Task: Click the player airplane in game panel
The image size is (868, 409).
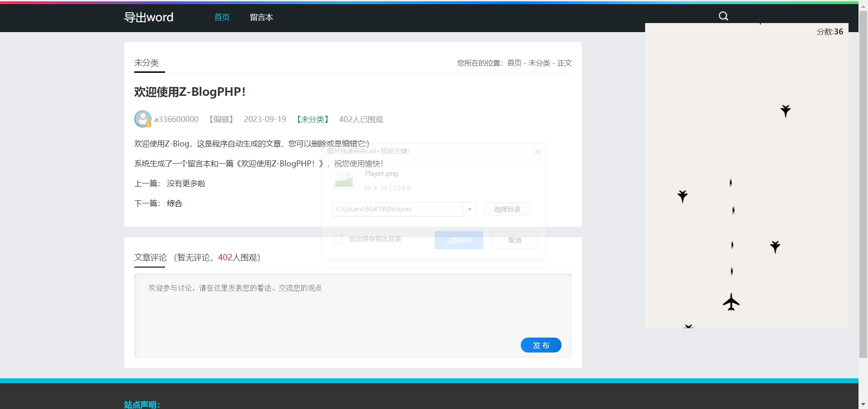Action: coord(731,302)
